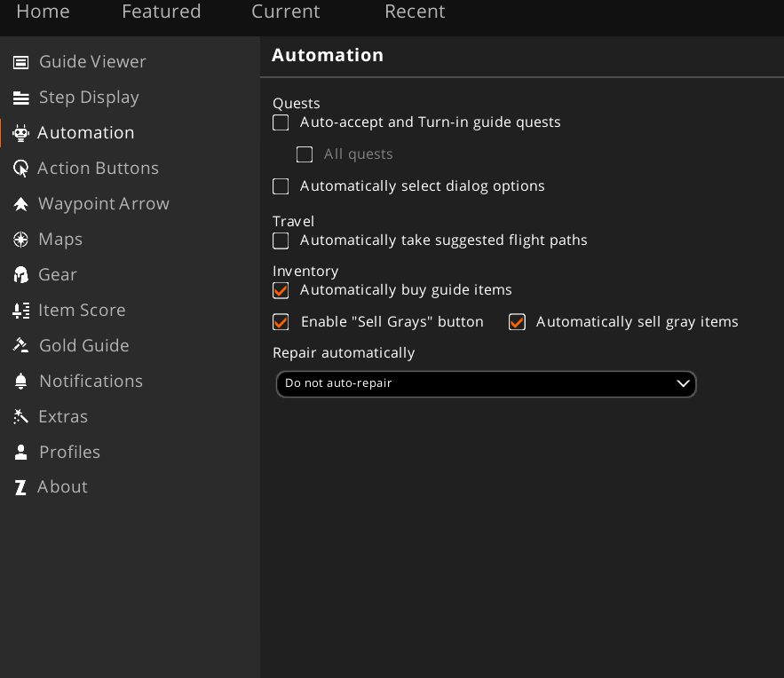Enable Automatically select dialog options
Viewport: 784px width, 678px height.
pyautogui.click(x=281, y=186)
